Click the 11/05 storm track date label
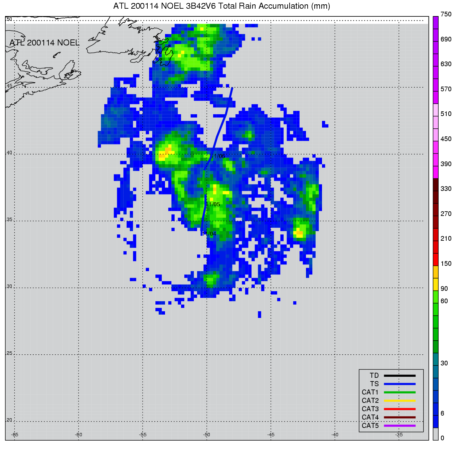 coord(213,204)
